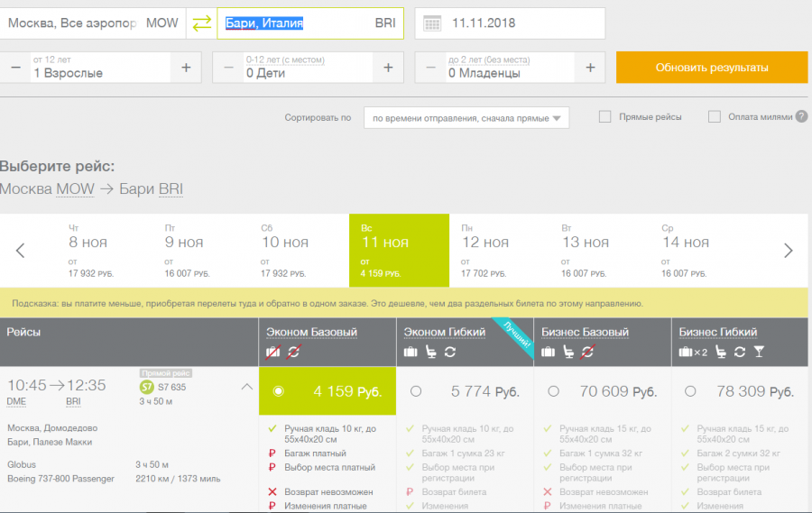Viewport: 812px width, 513px height.
Task: Click no-exchange icon under Эконом Базовый
Action: 293,352
